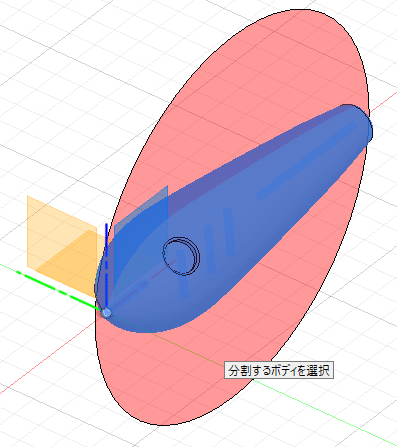Click the translucent blue plane near the nose

[x=141, y=240]
